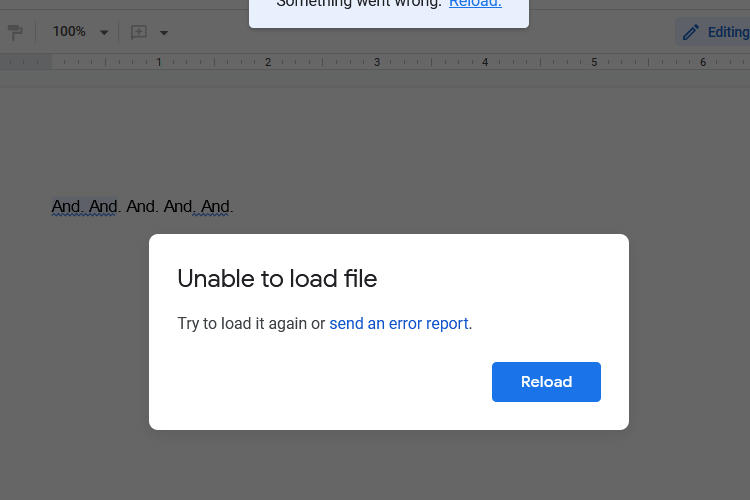Open the Editing mode menu label
This screenshot has height=500, width=750.
coord(727,32)
